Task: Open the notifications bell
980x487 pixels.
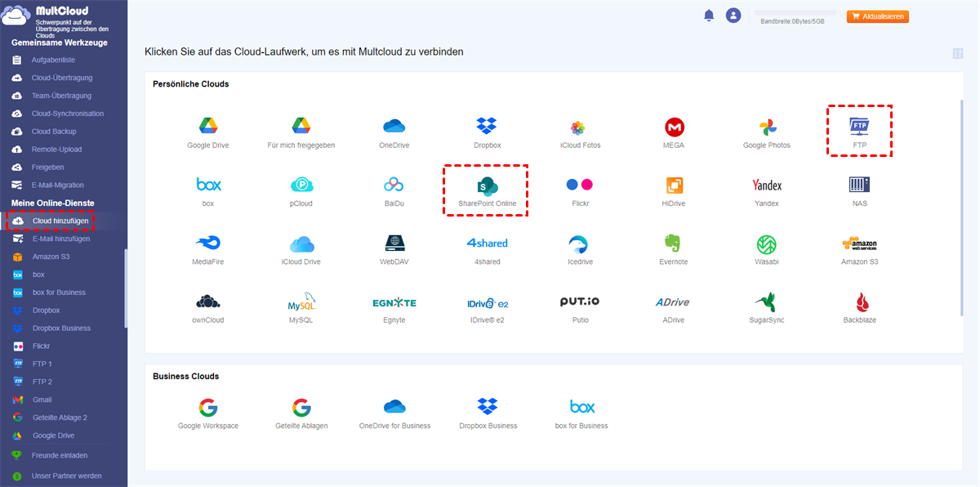Action: click(709, 16)
